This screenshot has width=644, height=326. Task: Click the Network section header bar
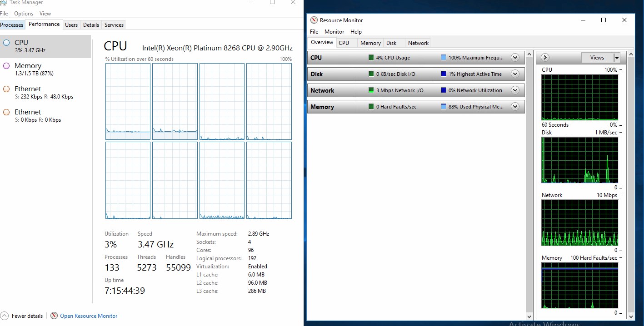coord(416,90)
